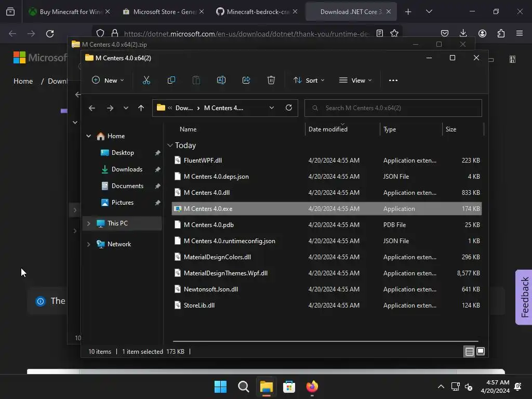532x399 pixels.
Task: Open the Windows Start menu
Action: click(x=220, y=387)
